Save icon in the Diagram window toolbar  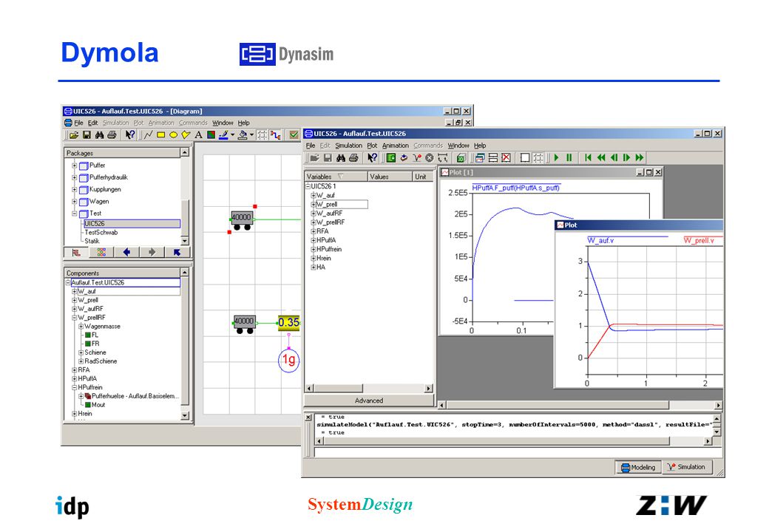click(87, 134)
